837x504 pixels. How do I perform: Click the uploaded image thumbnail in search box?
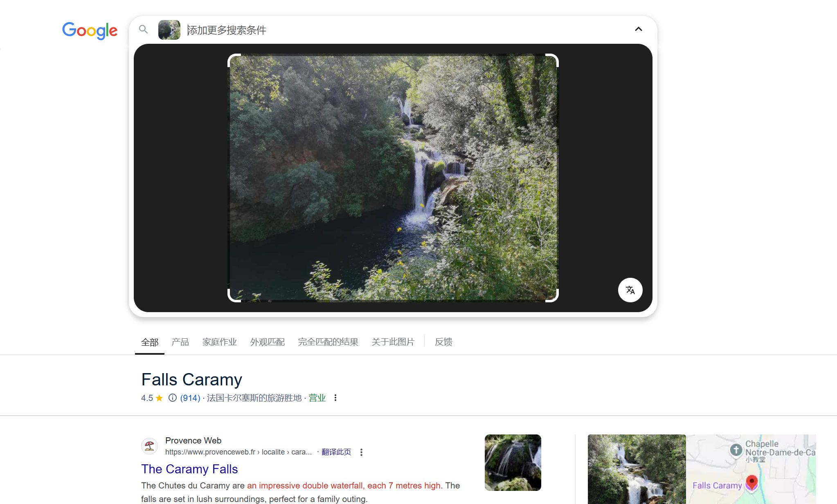pyautogui.click(x=169, y=30)
